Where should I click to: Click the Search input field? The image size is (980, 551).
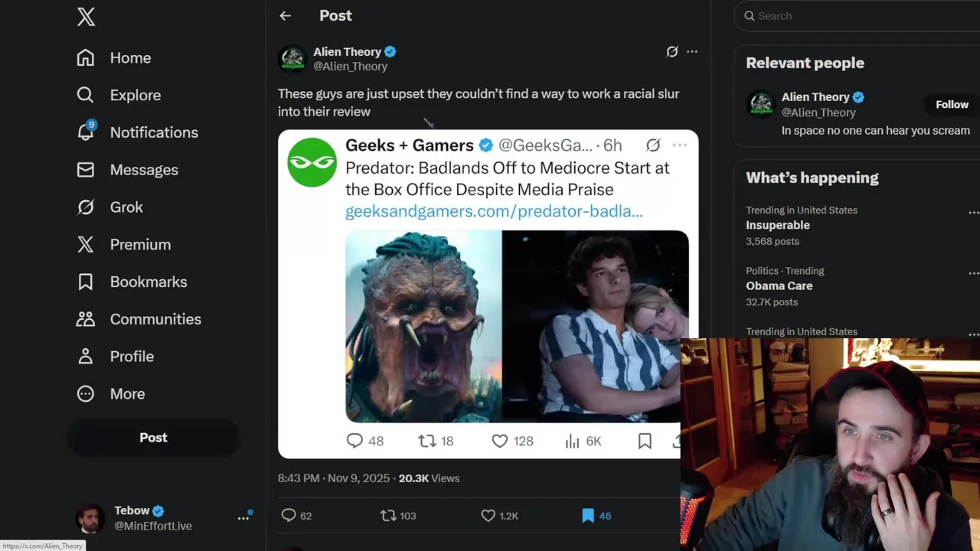[x=857, y=15]
